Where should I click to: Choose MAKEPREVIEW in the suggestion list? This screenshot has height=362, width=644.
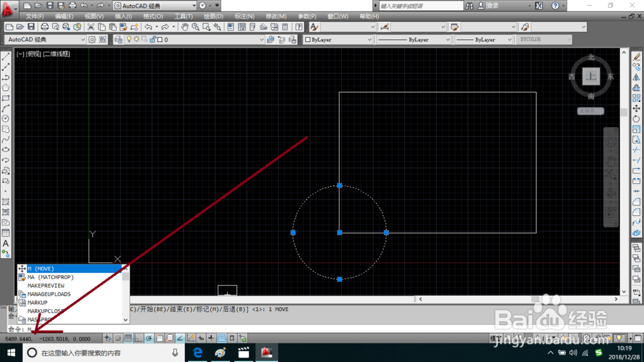click(70, 285)
